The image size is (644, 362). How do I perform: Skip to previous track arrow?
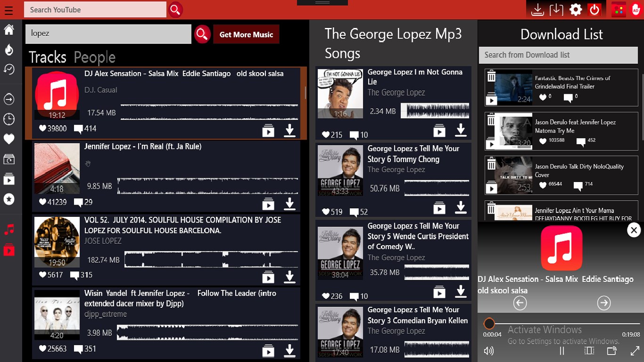coord(520,303)
